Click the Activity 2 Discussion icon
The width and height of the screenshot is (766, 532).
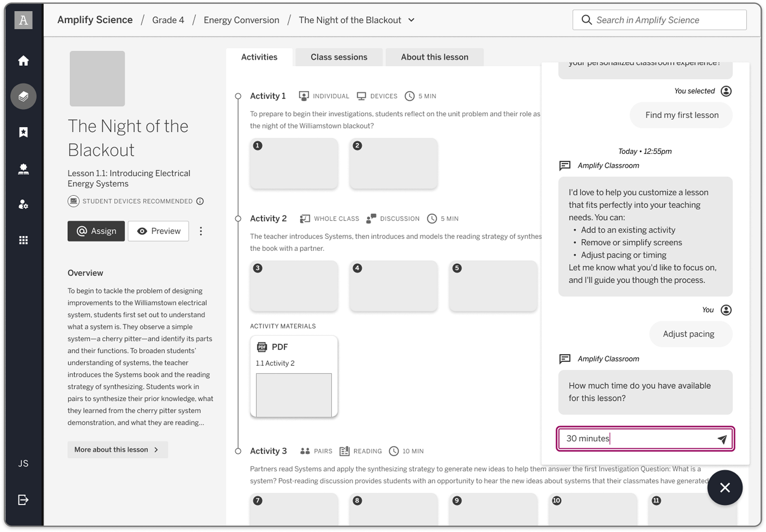[371, 219]
